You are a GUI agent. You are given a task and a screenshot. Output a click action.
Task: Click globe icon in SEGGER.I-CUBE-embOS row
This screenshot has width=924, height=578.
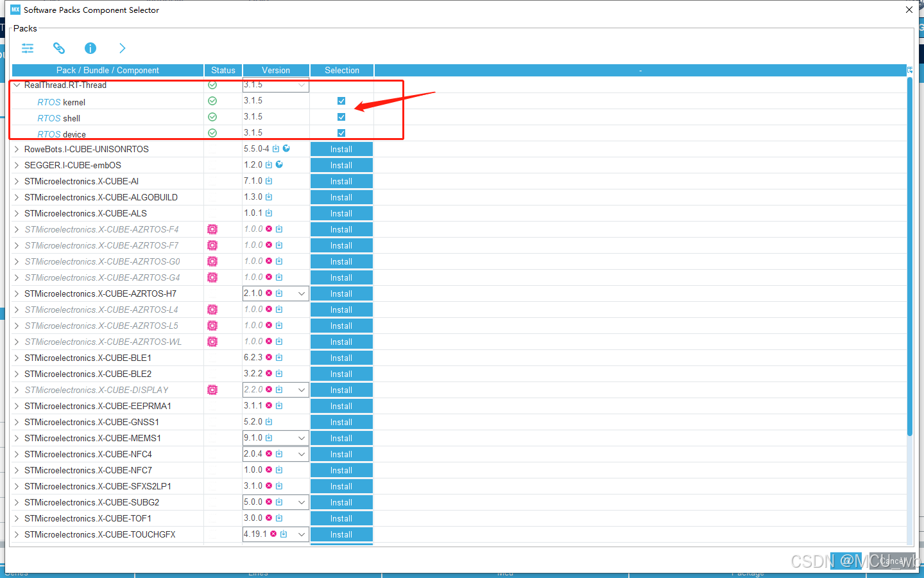click(279, 164)
